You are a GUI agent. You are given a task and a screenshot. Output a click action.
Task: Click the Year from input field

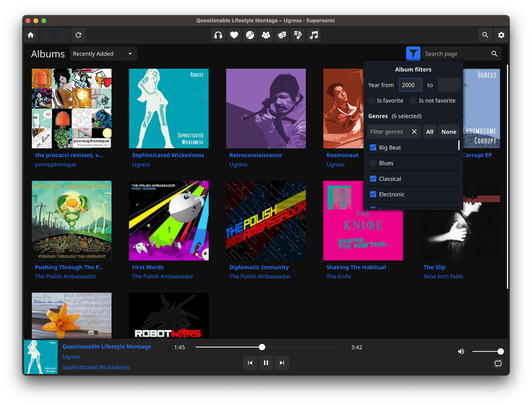pyautogui.click(x=410, y=85)
